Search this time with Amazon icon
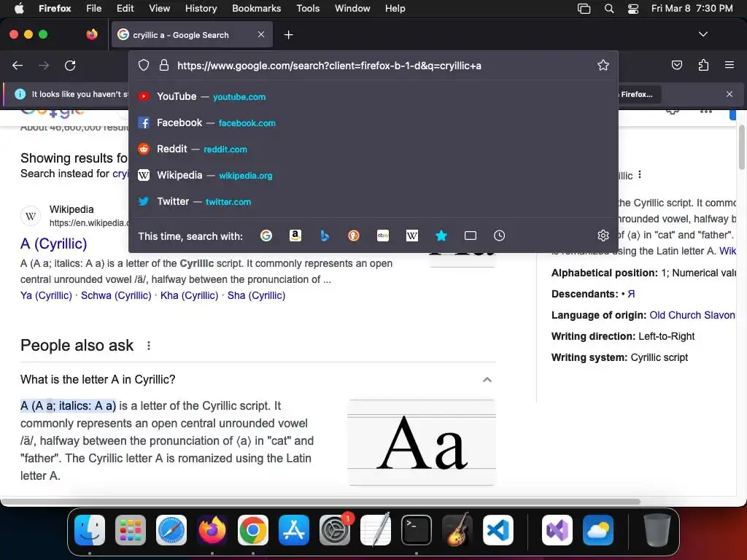747x560 pixels. click(x=295, y=236)
